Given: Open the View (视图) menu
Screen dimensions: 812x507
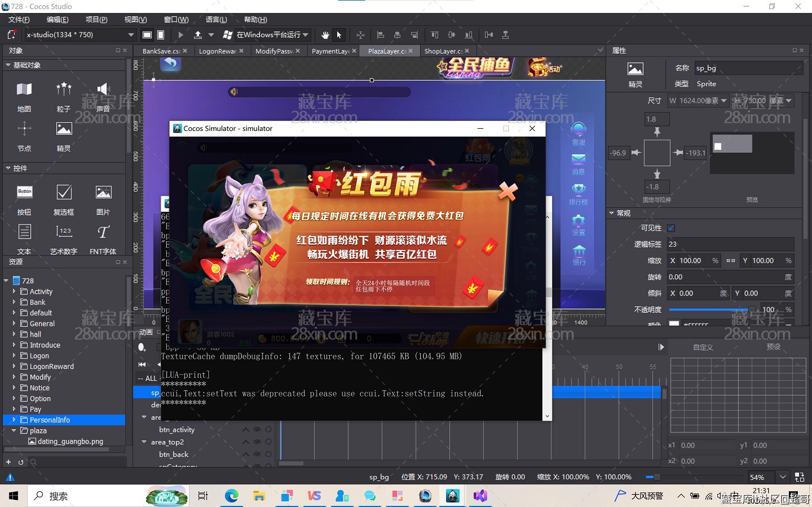Looking at the screenshot, I should [135, 19].
